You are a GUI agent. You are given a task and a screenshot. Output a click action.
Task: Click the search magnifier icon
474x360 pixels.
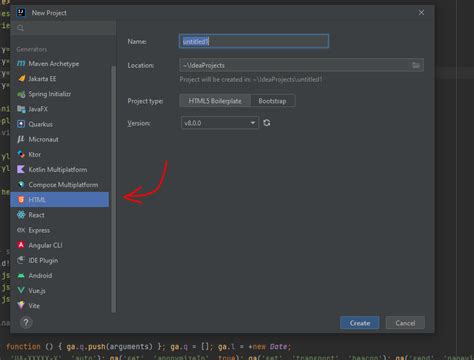coord(20,28)
